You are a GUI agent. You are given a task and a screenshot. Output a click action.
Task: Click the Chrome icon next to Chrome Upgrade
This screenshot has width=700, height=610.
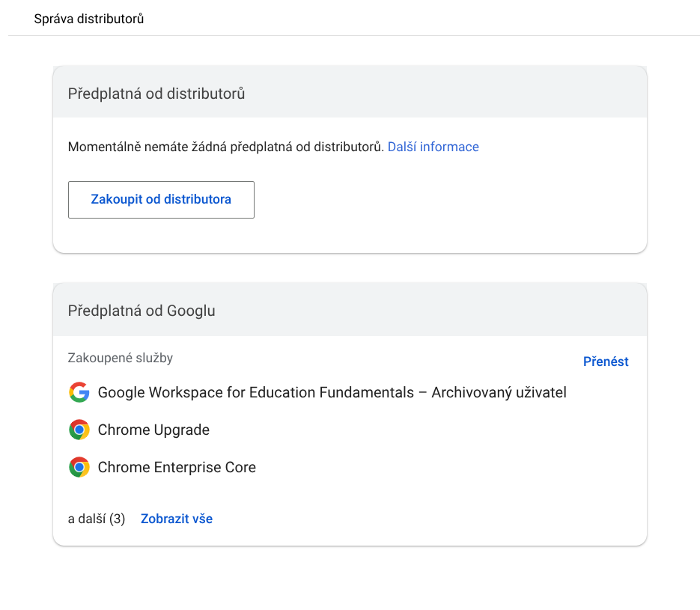coord(79,430)
